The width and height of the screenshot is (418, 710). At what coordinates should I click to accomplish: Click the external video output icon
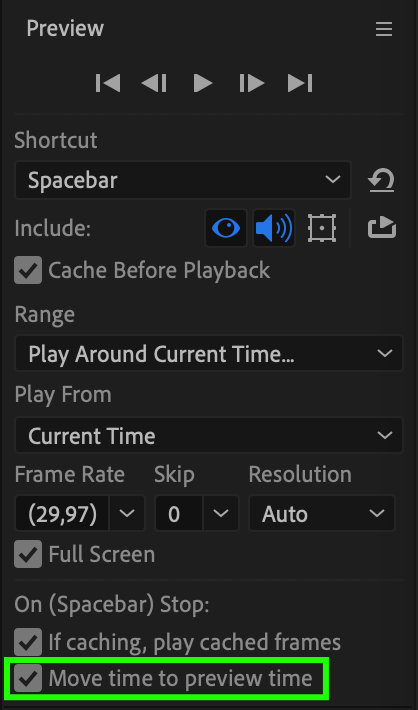pos(382,228)
